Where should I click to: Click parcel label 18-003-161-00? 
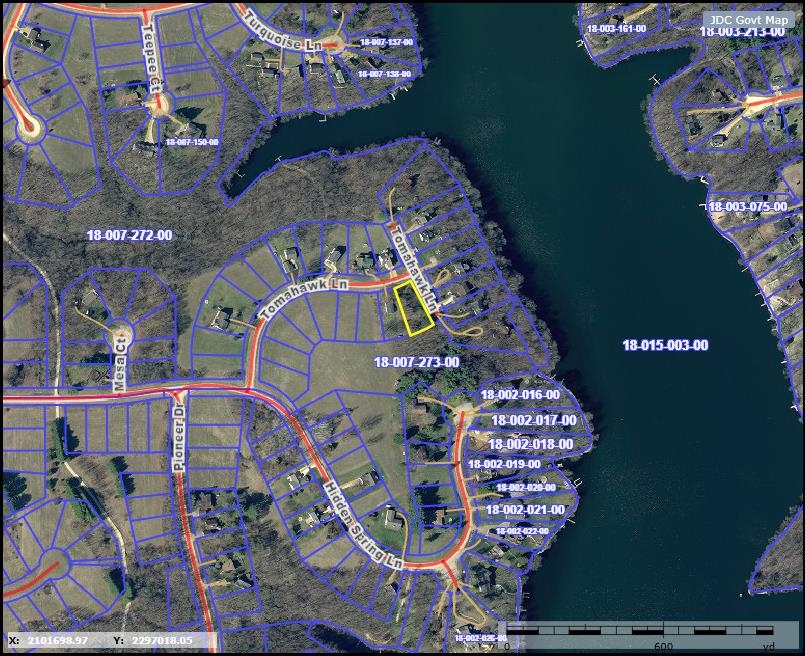[x=616, y=29]
